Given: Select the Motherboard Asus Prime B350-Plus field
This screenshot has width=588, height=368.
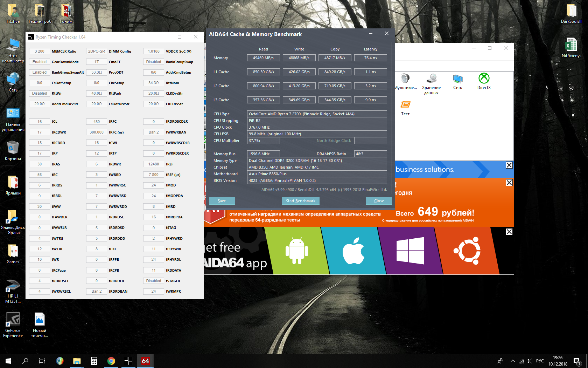Looking at the screenshot, I should pos(317,174).
